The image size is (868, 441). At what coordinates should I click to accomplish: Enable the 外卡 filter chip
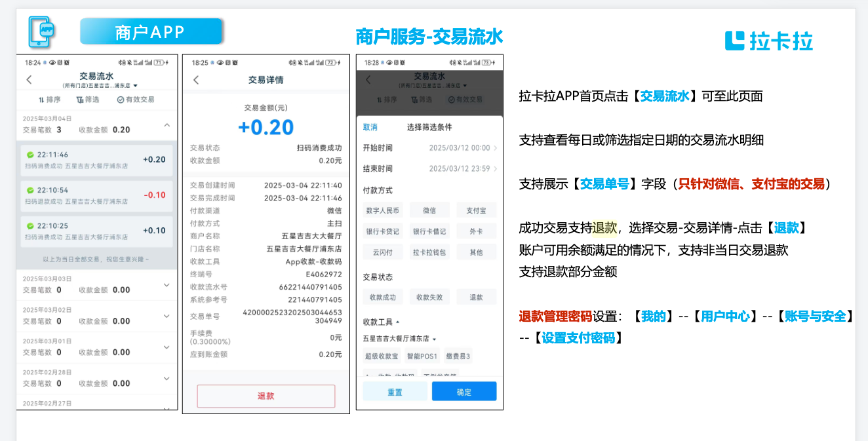(x=477, y=231)
